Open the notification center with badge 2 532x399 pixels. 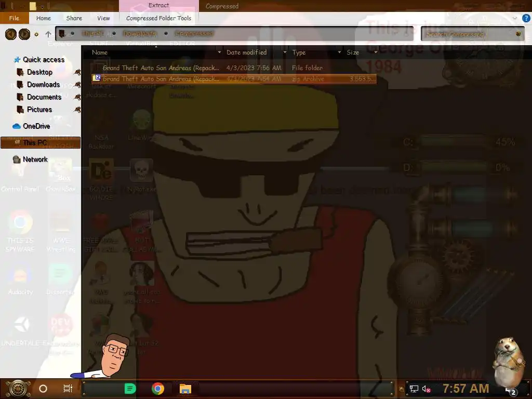click(511, 391)
